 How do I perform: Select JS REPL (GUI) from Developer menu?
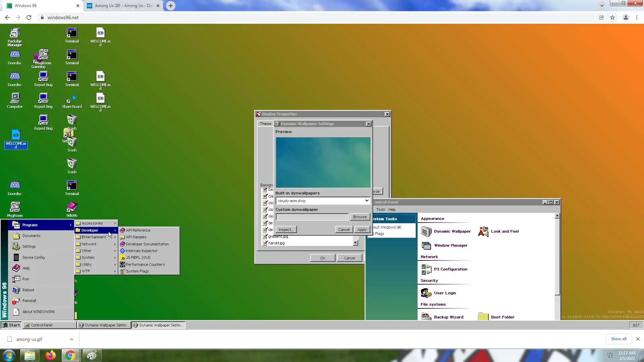tap(138, 257)
